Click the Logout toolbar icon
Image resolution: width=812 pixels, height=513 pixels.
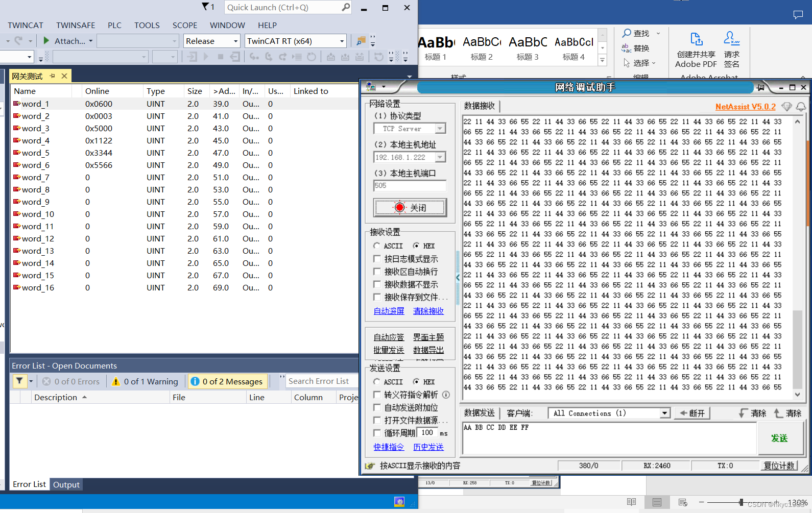235,57
